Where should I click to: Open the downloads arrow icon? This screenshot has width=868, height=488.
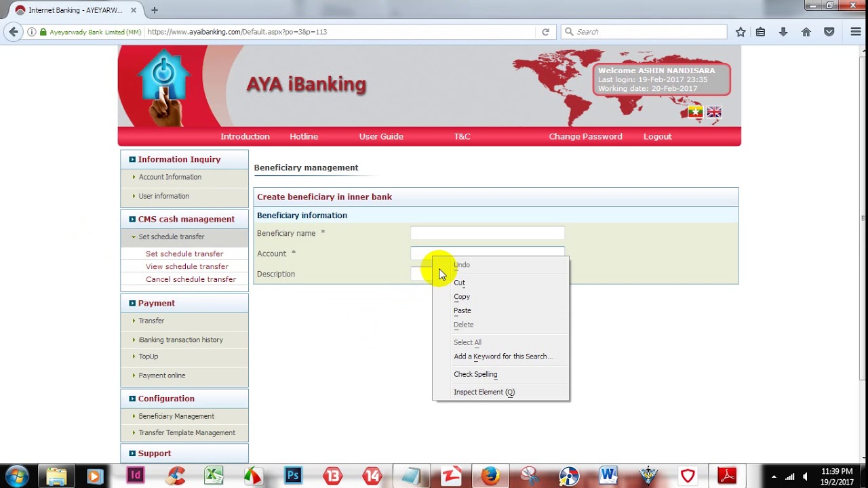pos(783,32)
